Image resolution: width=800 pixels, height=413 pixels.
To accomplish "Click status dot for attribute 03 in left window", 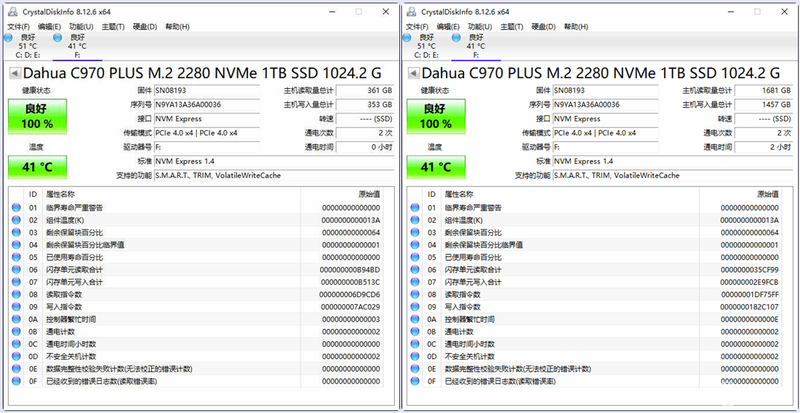I will 16,232.
